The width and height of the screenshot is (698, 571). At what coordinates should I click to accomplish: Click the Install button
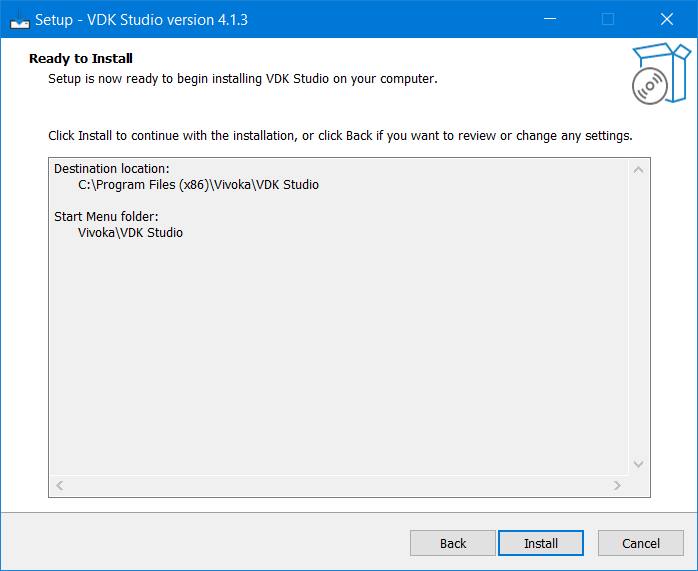tap(540, 543)
